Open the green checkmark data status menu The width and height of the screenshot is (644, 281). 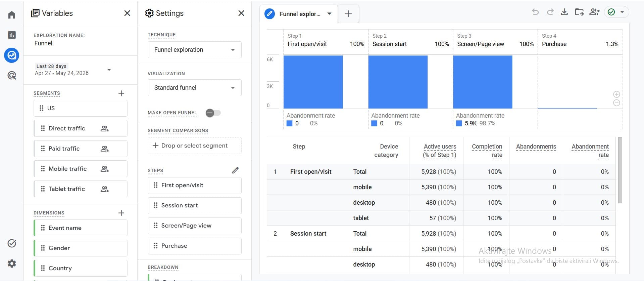tap(616, 12)
